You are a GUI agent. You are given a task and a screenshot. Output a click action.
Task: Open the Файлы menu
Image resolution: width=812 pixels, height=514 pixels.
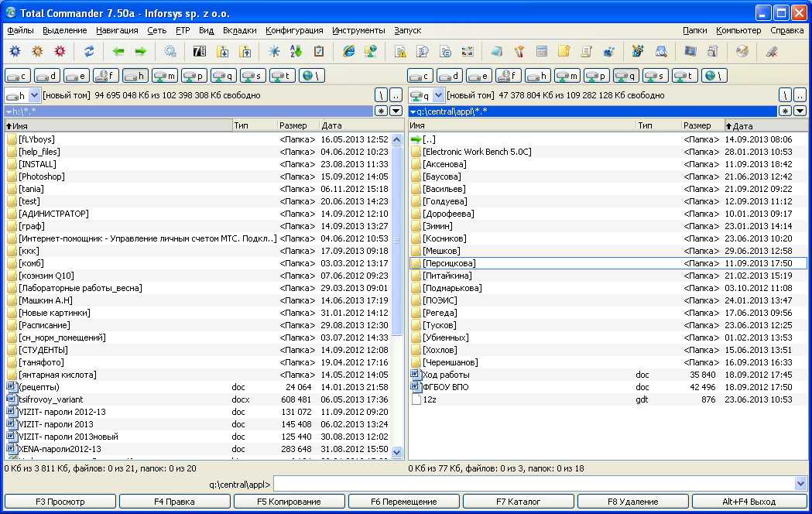pos(21,30)
